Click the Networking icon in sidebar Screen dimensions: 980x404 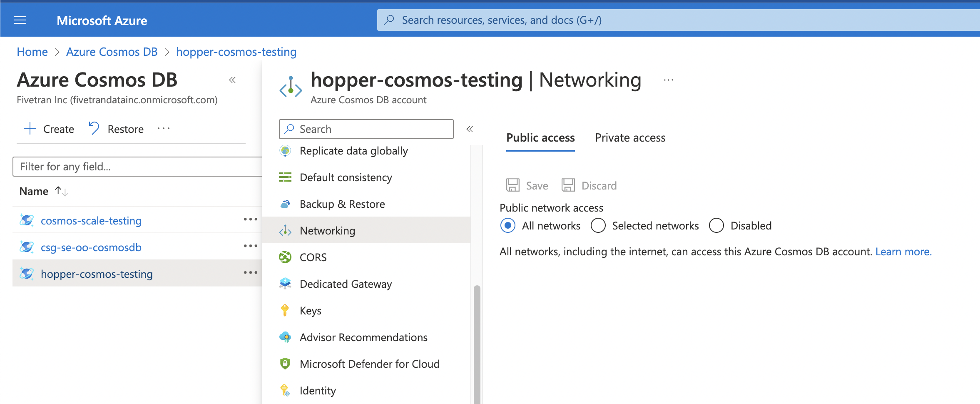pos(285,231)
